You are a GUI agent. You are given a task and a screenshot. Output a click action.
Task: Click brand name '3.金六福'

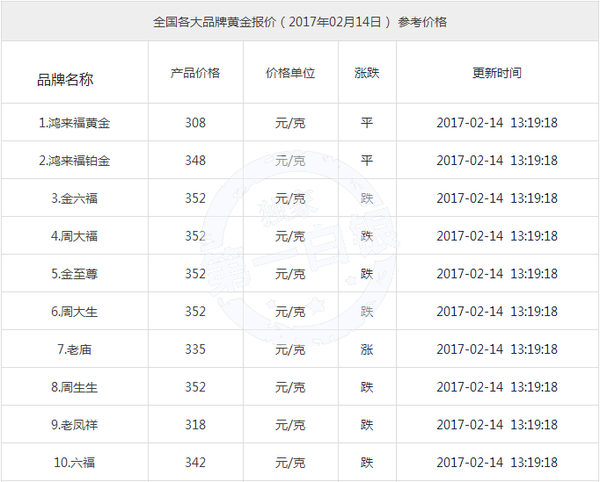(74, 198)
